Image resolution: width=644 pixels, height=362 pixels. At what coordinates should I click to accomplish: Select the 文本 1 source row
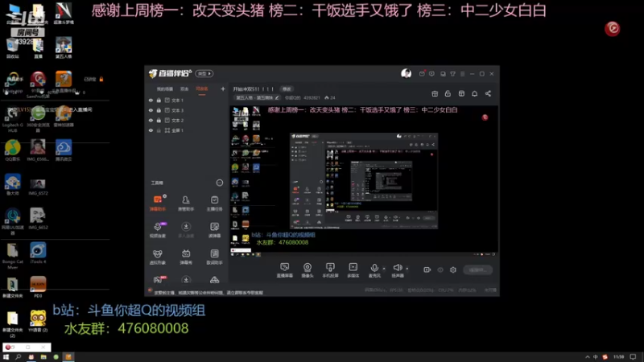click(186, 100)
